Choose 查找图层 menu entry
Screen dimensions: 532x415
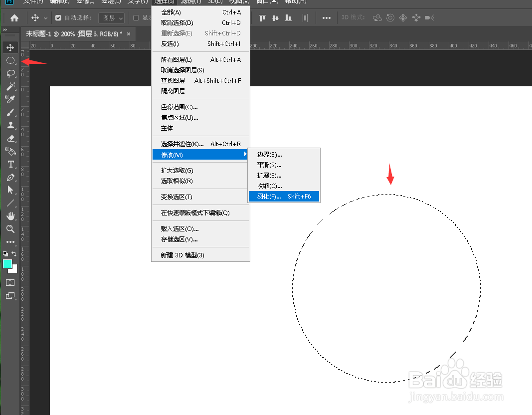click(200, 81)
